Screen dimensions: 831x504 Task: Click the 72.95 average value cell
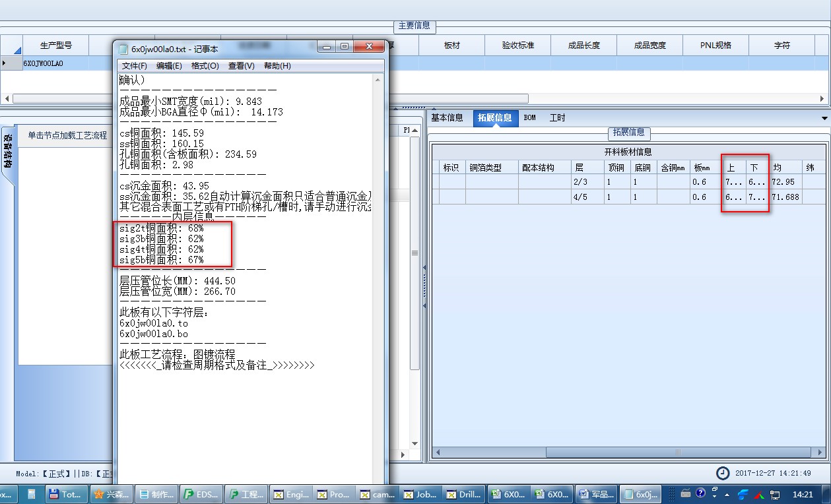point(785,181)
